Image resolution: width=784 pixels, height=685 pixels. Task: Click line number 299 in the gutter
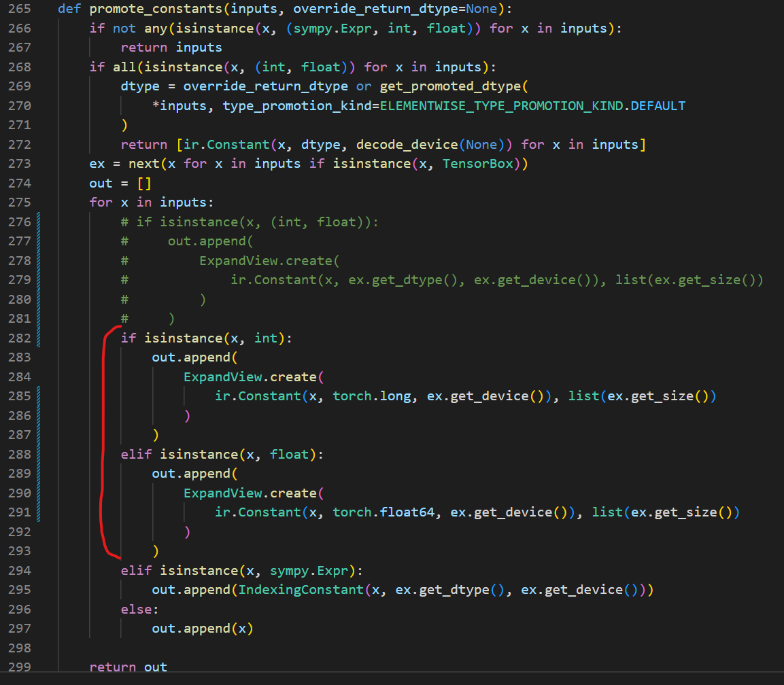point(20,667)
